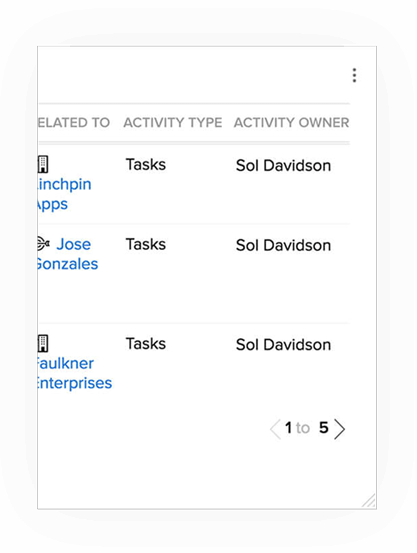417x553 pixels.
Task: Click Sol Davidson in the Faulkner Enterprises row
Action: [283, 345]
